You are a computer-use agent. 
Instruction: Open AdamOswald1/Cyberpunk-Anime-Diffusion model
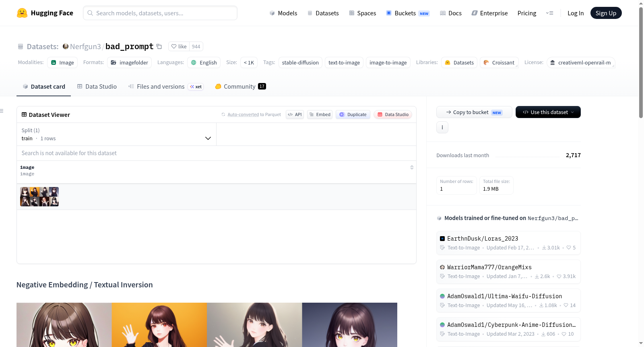[x=508, y=329]
